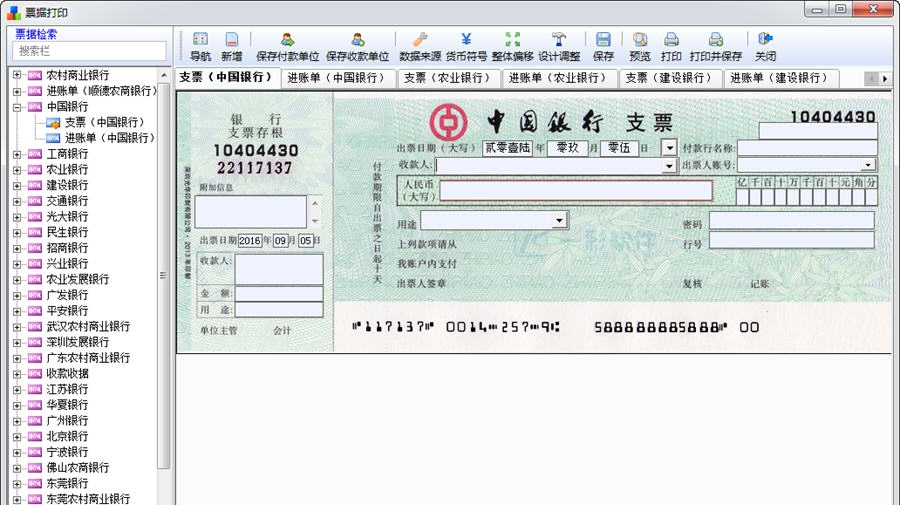900x505 pixels.
Task: Click the stub 用途 field
Action: click(x=279, y=310)
